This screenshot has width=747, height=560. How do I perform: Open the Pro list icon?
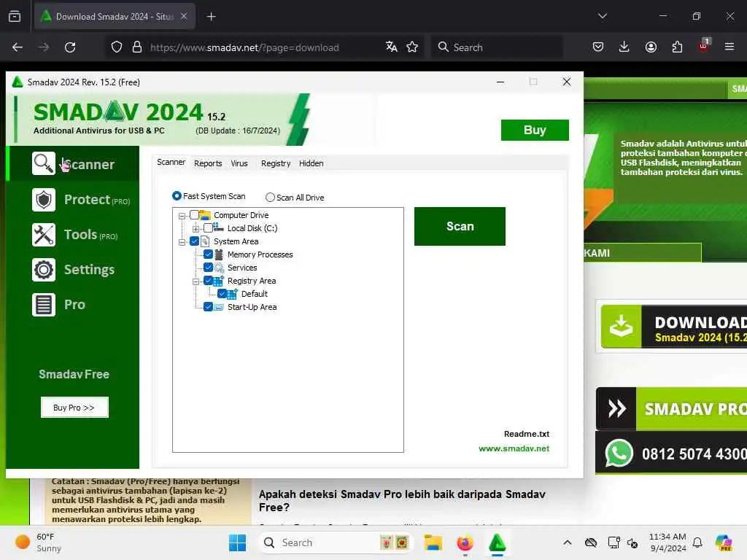click(43, 305)
